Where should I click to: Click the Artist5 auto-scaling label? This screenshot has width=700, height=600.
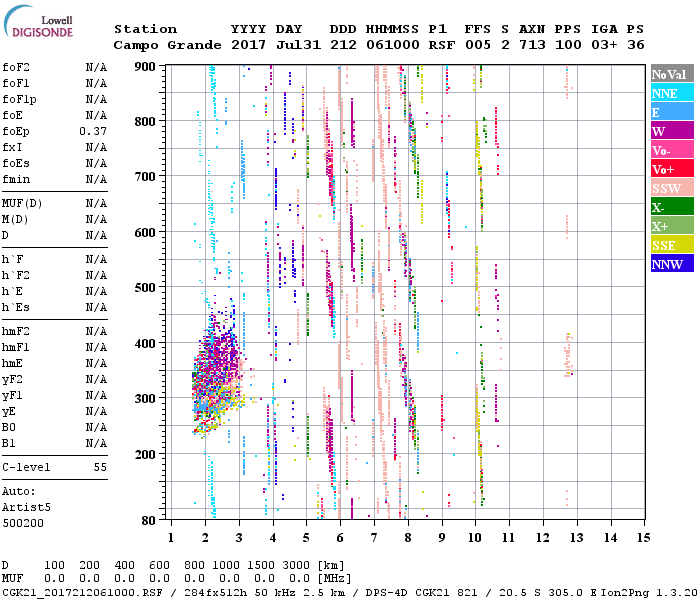pyautogui.click(x=26, y=507)
